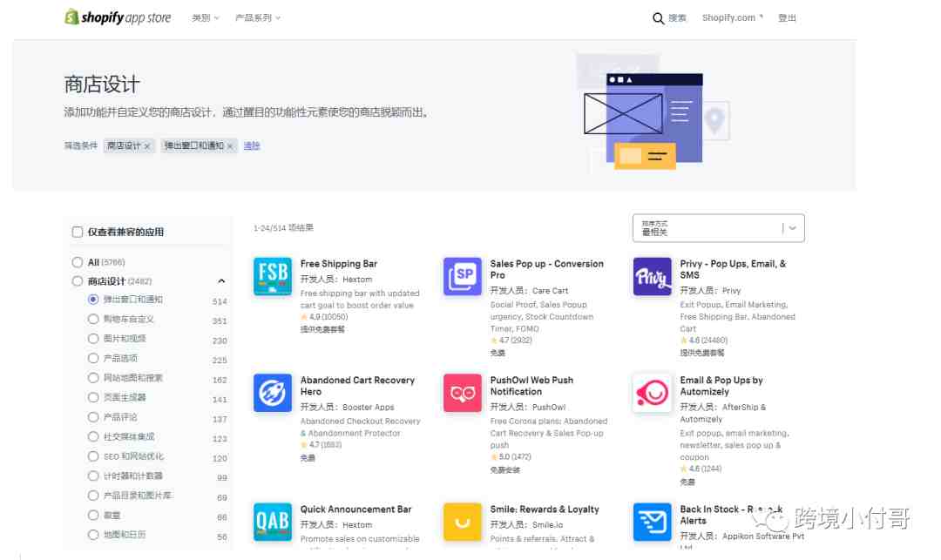941x560 pixels.
Task: Click the store design hero illustration
Action: point(654,112)
